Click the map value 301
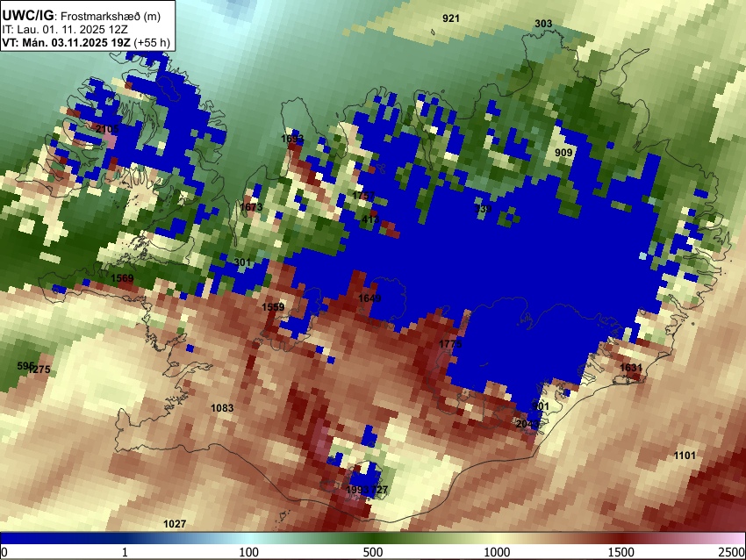This screenshot has width=746, height=560. [242, 262]
